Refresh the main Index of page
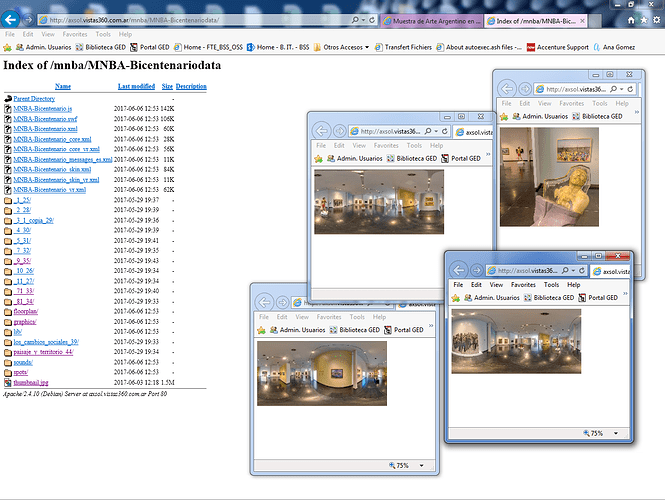The image size is (665, 500). pyautogui.click(x=372, y=20)
